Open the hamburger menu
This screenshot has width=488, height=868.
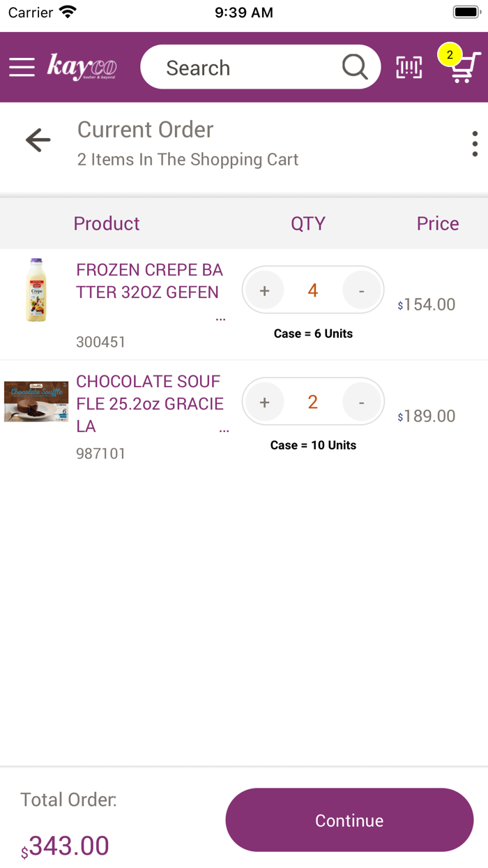22,67
